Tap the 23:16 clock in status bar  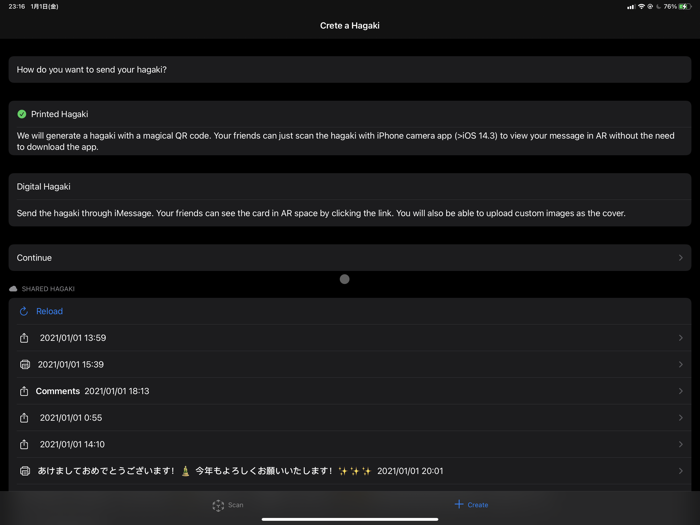point(17,7)
